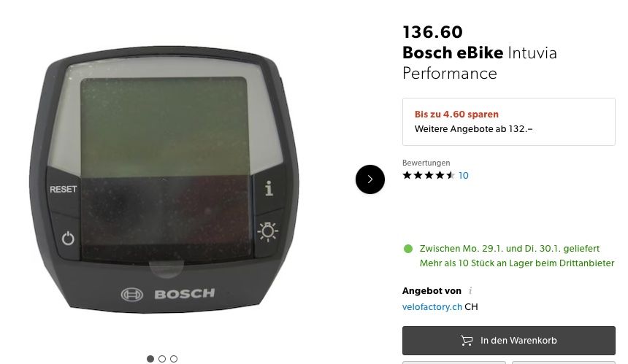628x364 pixels.
Task: Open the velofactory.ch seller link
Action: pos(432,307)
